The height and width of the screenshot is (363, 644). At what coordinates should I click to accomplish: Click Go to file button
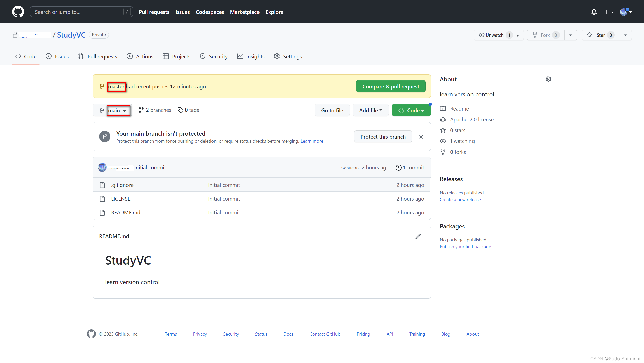coord(332,110)
